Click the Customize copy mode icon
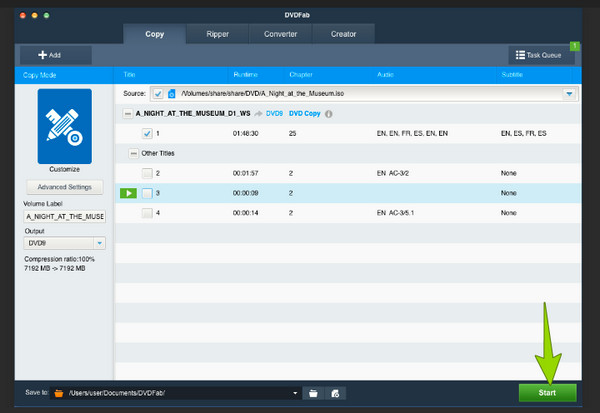Image resolution: width=600 pixels, height=413 pixels. 65,126
